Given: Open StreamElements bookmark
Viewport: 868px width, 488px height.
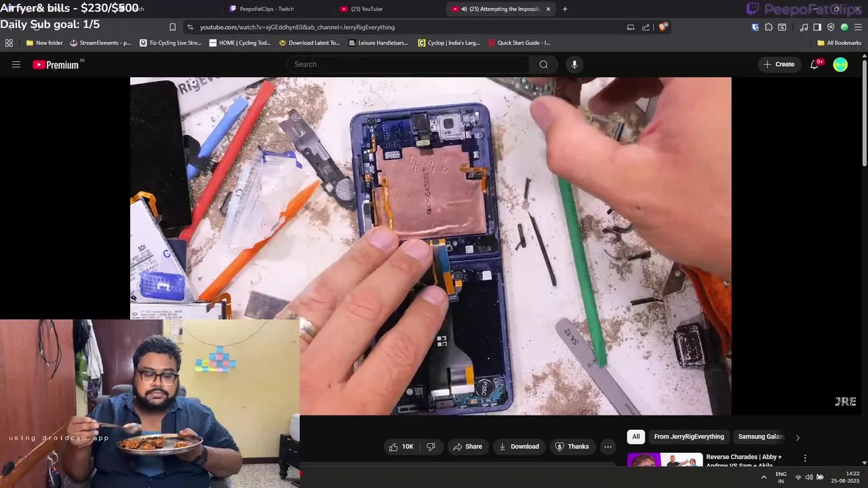Looking at the screenshot, I should pos(100,43).
